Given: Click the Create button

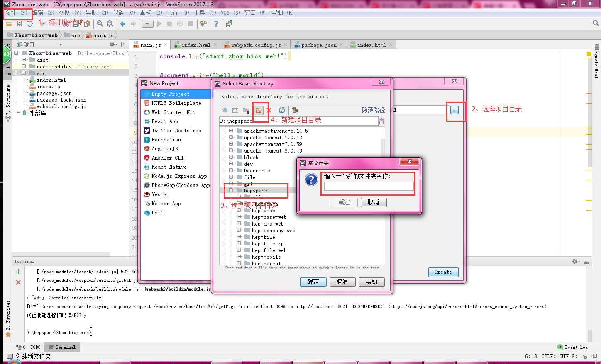Looking at the screenshot, I should click(x=443, y=272).
